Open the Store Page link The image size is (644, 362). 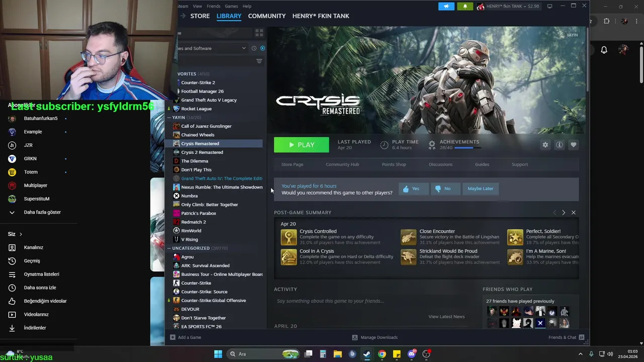click(292, 164)
